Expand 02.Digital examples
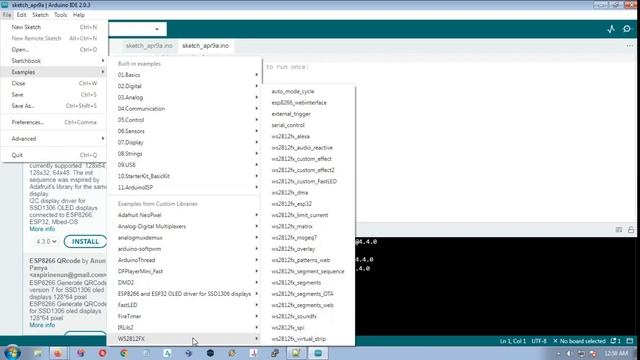This screenshot has width=640, height=360. pos(185,86)
